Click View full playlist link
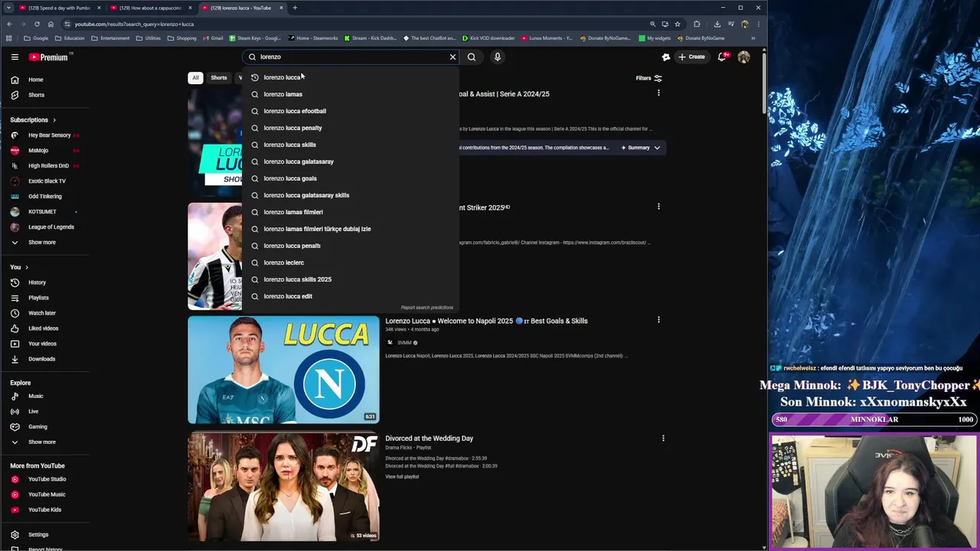 (402, 477)
